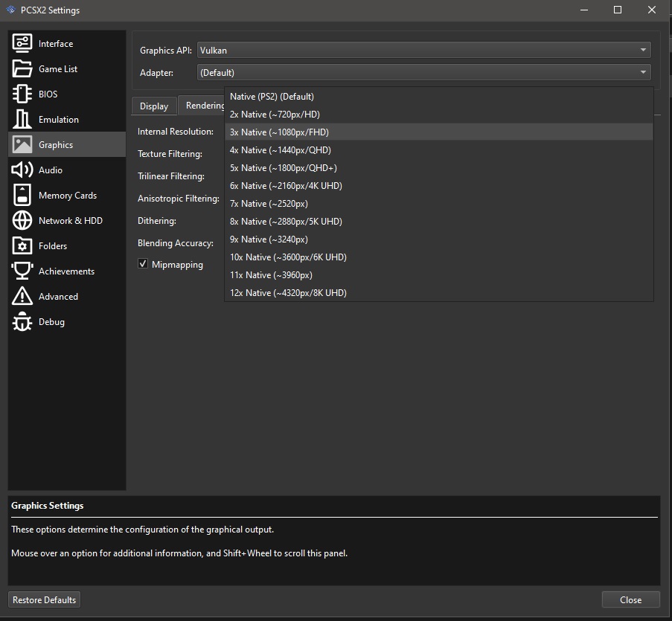The image size is (672, 621).
Task: Switch to the Rendering tab
Action: (202, 105)
